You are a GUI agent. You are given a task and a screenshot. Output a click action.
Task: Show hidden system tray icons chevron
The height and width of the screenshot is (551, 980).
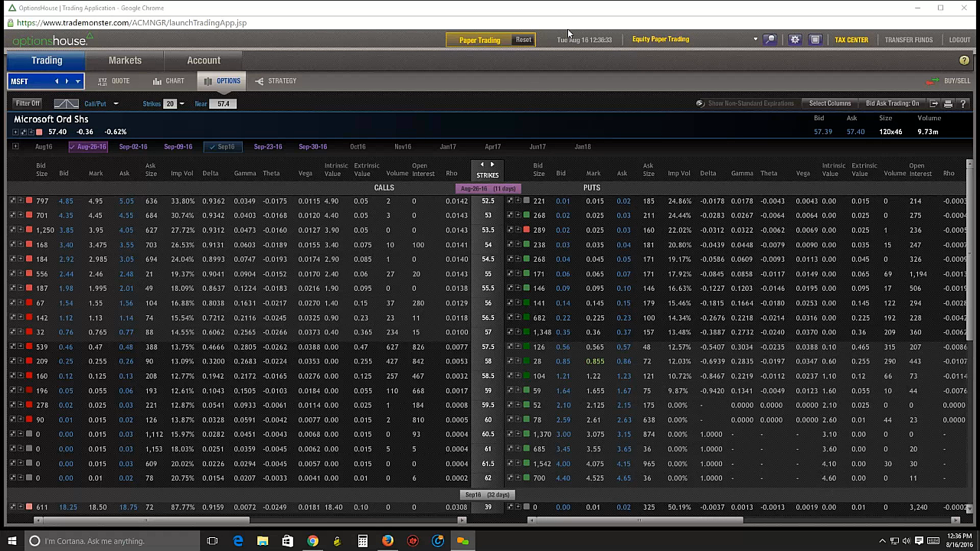[882, 540]
